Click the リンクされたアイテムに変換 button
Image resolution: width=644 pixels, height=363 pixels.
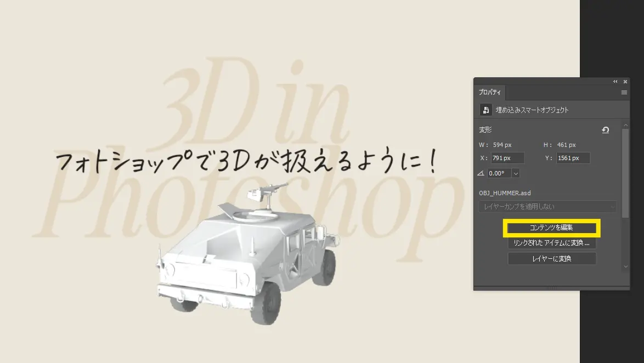pos(552,243)
